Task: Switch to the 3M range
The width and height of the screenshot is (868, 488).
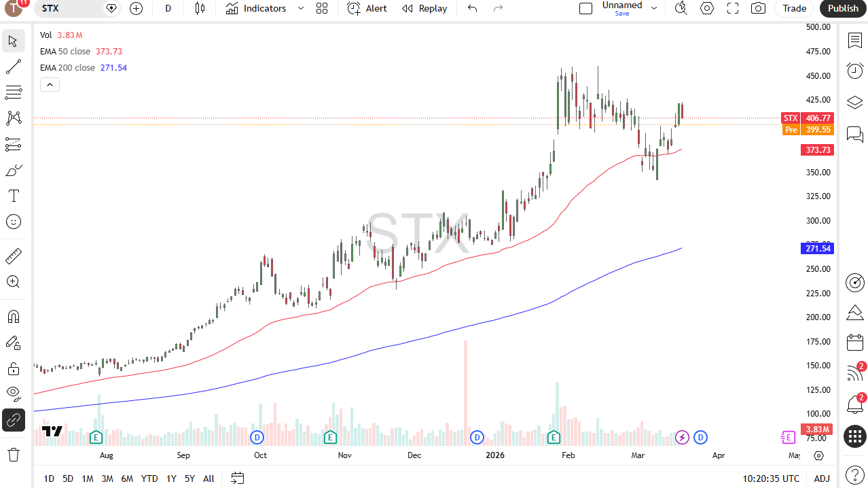Action: tap(107, 478)
